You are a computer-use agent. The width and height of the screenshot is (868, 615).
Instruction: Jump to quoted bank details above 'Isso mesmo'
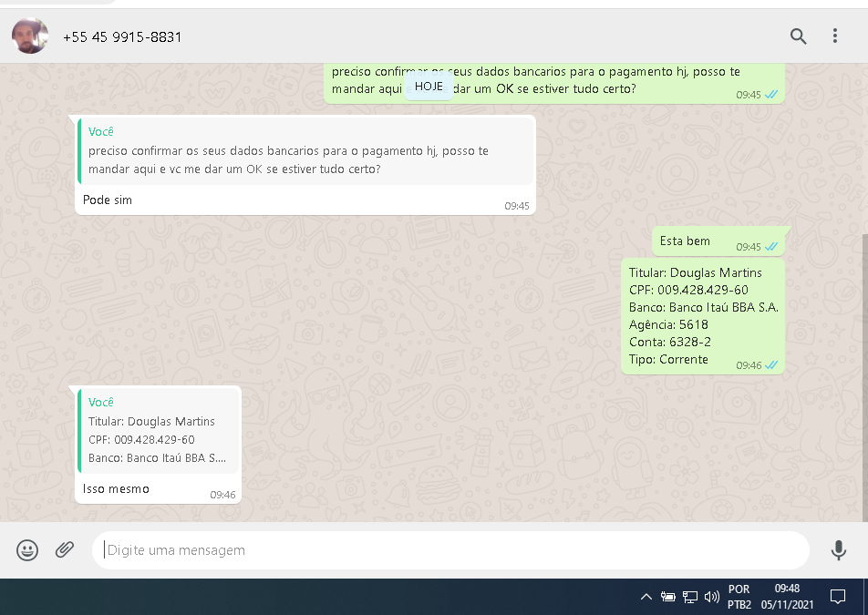[159, 430]
